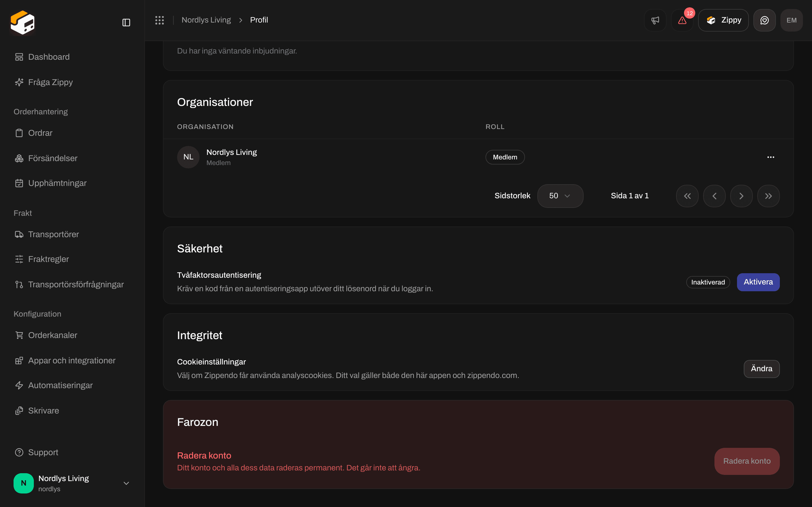Expand the Sidstorlek 50 dropdown

[560, 196]
